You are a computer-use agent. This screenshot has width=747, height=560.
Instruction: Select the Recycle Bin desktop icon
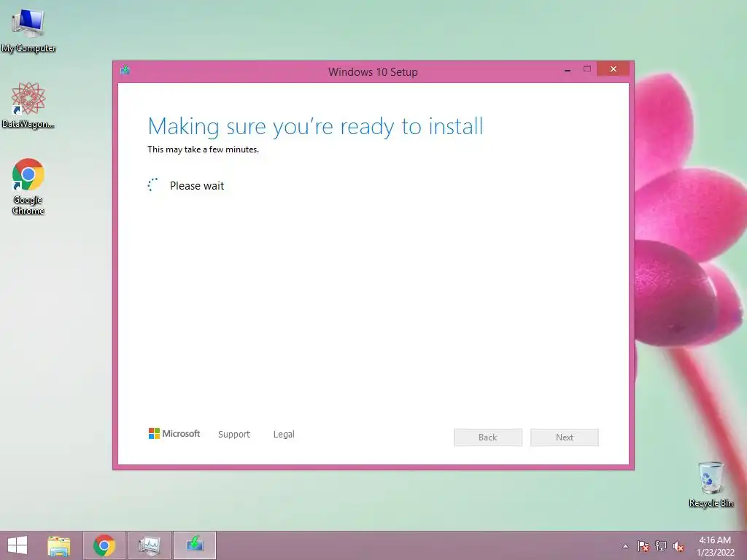click(x=711, y=484)
